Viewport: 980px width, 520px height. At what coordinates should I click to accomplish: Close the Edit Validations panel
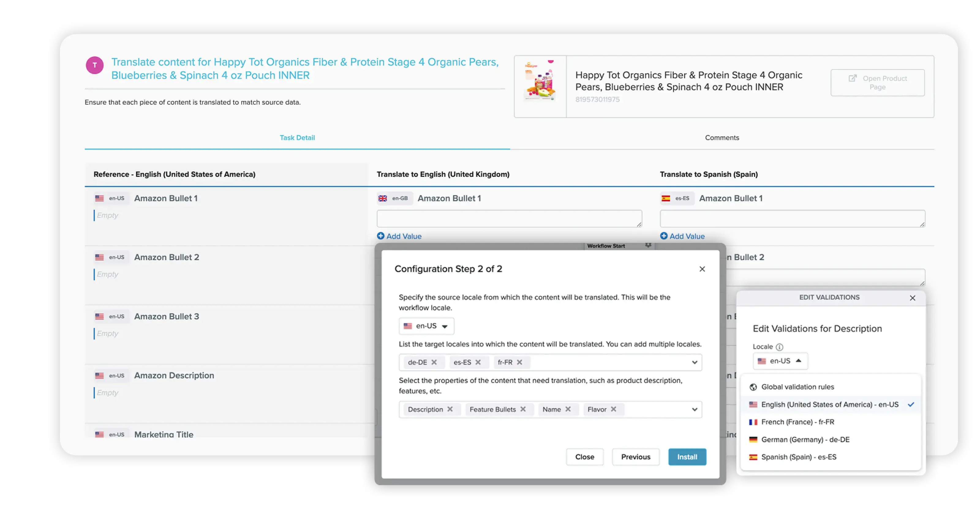pos(913,298)
